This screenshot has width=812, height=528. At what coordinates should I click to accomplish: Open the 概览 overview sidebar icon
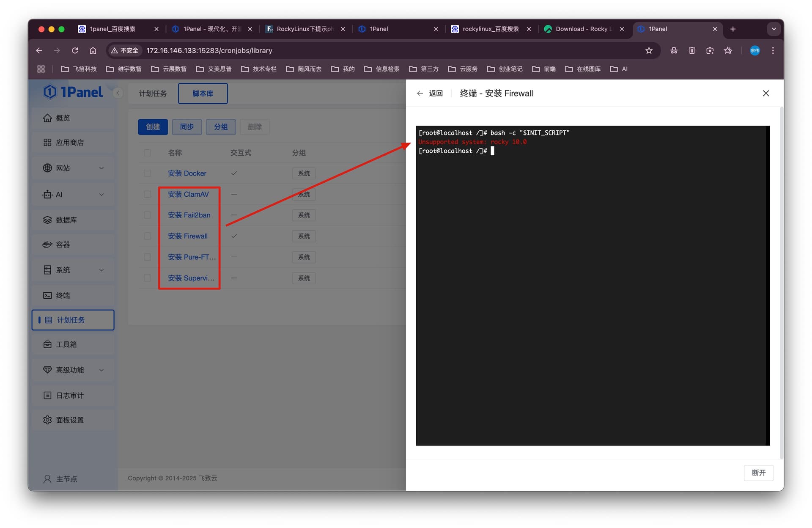pyautogui.click(x=47, y=118)
